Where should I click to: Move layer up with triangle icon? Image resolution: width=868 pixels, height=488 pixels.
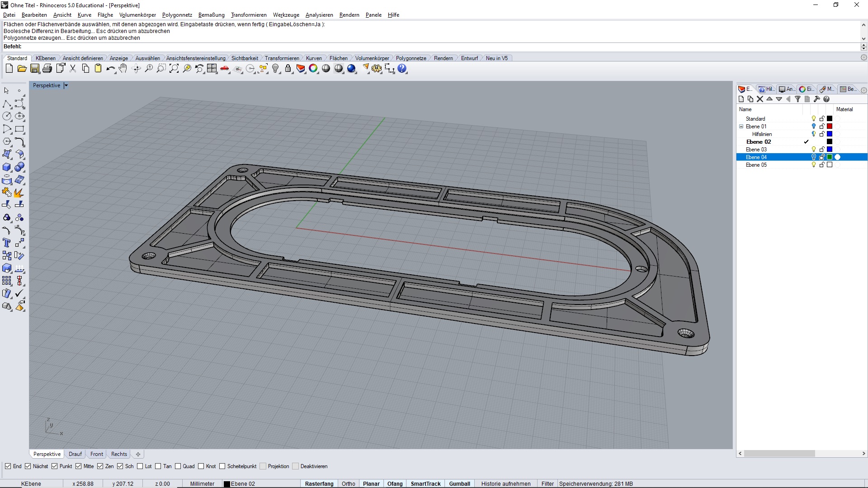point(769,99)
